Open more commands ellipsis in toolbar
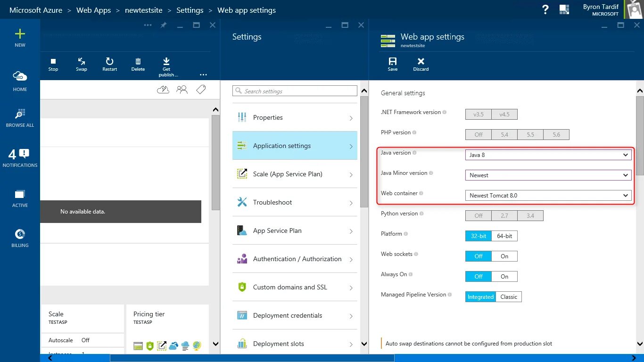This screenshot has width=644, height=362. 203,74
